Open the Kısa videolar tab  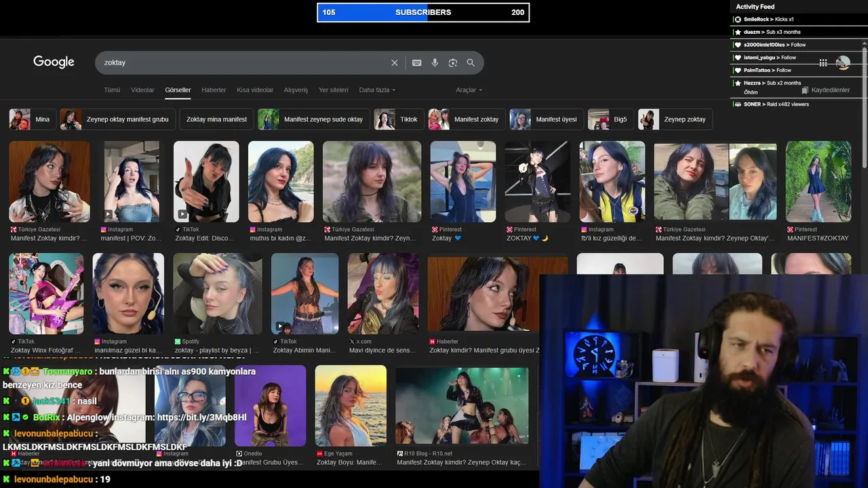tap(255, 90)
